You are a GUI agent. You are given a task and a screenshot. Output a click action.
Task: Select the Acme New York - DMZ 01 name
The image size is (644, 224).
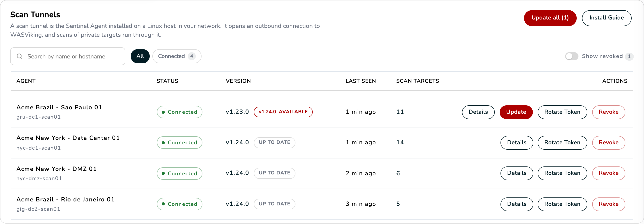(x=56, y=169)
